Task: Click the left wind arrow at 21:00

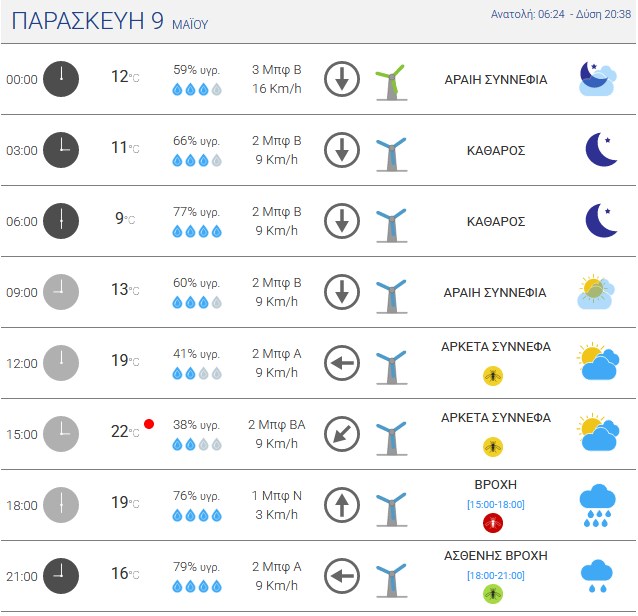Action: click(342, 576)
